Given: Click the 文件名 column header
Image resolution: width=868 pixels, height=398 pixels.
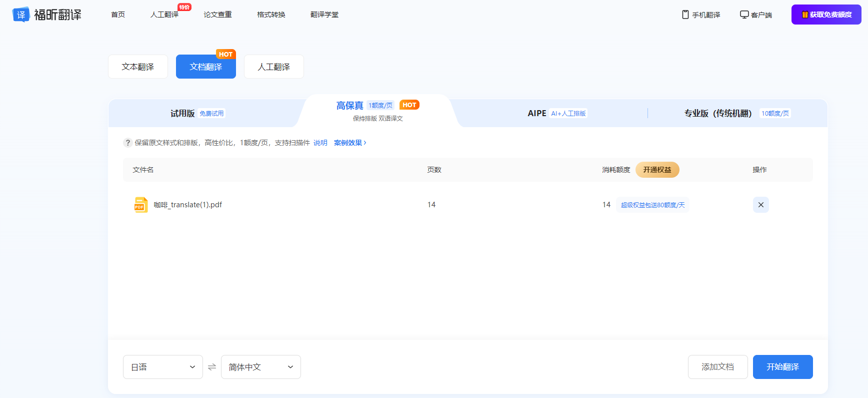Looking at the screenshot, I should [143, 170].
